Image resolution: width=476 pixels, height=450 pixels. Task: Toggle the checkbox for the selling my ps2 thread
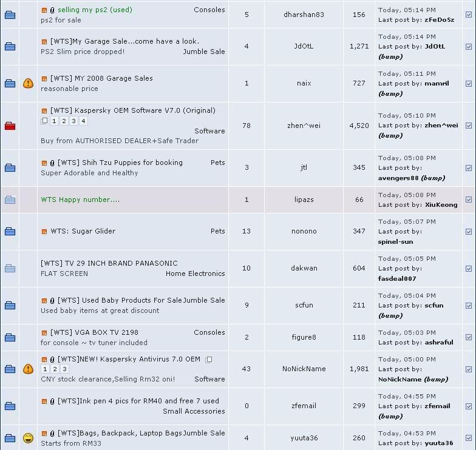tap(468, 15)
